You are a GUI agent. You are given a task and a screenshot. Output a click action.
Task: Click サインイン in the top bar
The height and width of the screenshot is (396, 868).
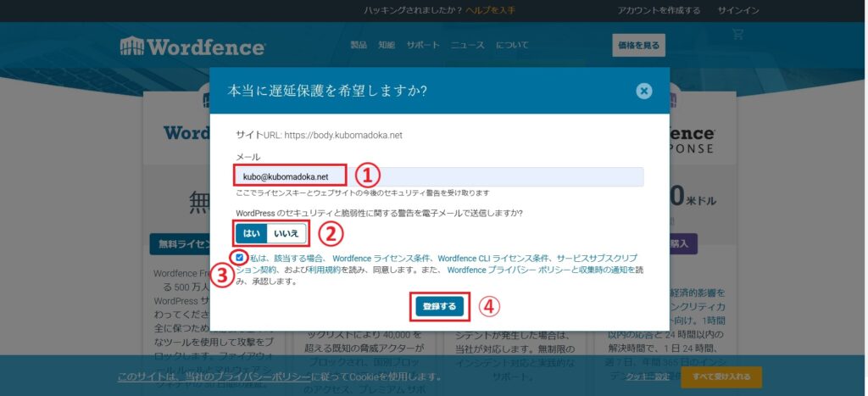click(738, 10)
